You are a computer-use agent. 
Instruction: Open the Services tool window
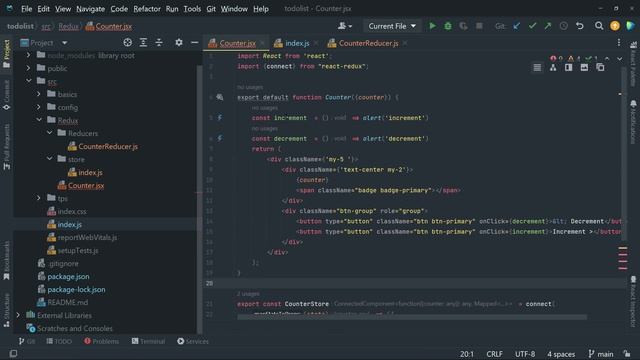tap(193, 341)
